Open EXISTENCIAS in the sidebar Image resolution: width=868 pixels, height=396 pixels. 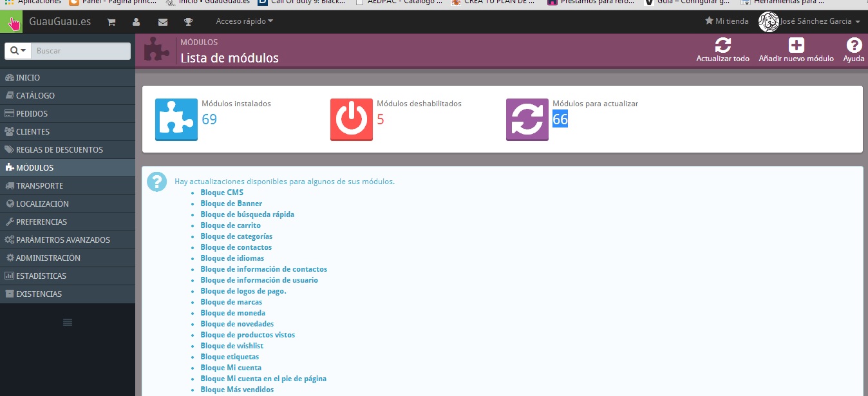68,294
